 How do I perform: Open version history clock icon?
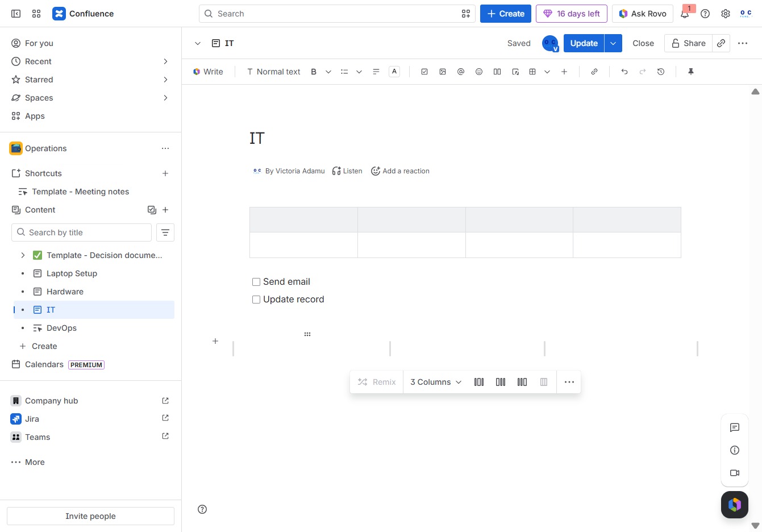pos(661,72)
